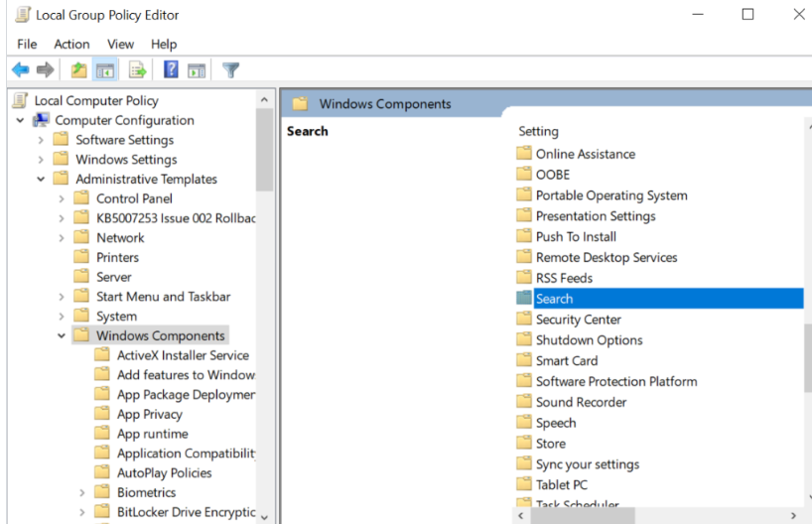812x524 pixels.
Task: Click the Filter funnel toolbar icon
Action: [231, 69]
